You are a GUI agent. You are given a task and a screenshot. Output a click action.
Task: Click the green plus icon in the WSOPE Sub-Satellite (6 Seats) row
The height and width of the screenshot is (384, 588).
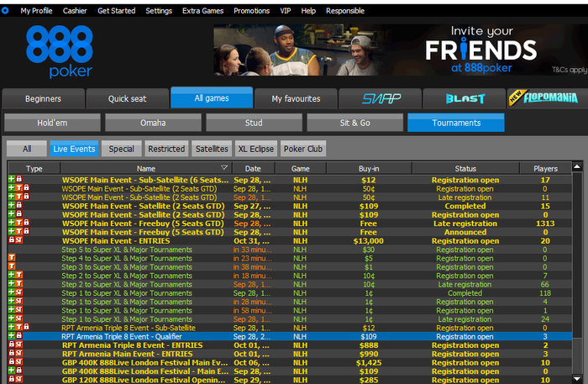(12, 179)
